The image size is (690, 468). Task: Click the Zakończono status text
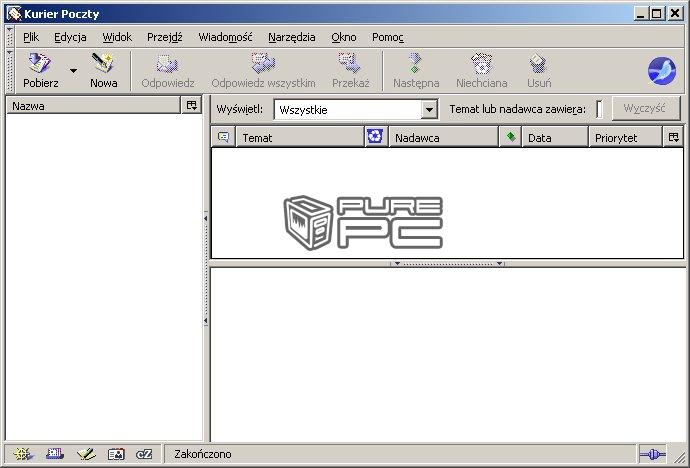coord(203,454)
